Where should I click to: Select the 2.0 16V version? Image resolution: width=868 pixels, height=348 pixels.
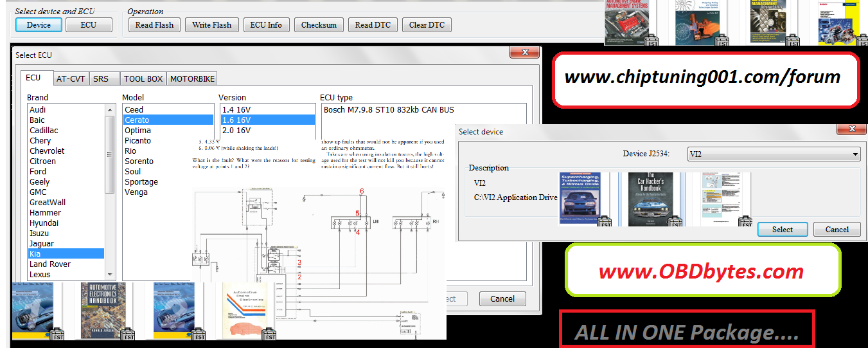(236, 131)
